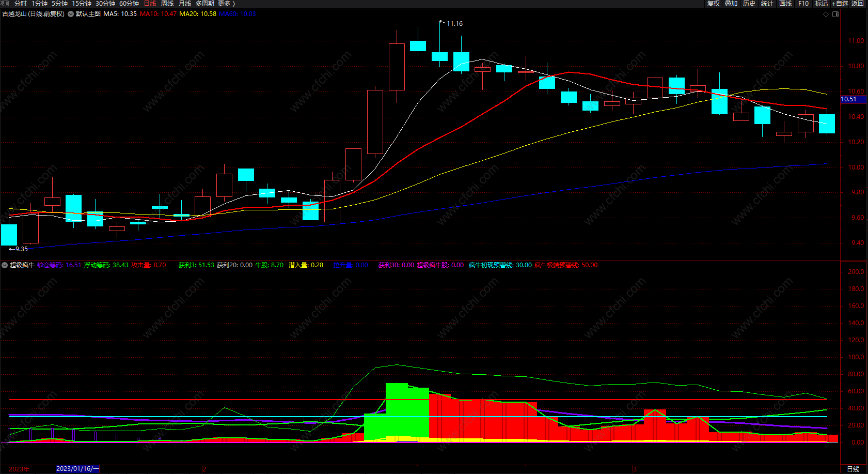The width and height of the screenshot is (868, 474).
Task: Open the F10 company info button
Action: pyautogui.click(x=803, y=4)
